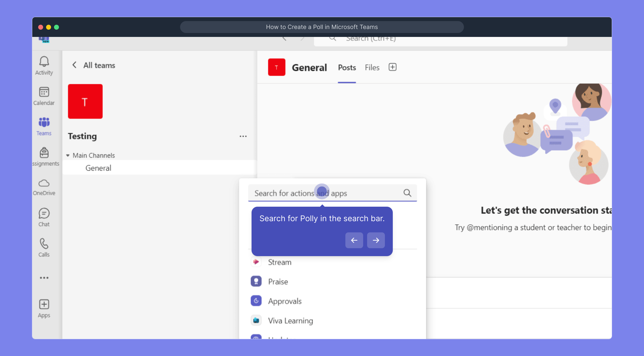This screenshot has width=644, height=356.
Task: Open the Chat panel
Action: [x=44, y=216]
